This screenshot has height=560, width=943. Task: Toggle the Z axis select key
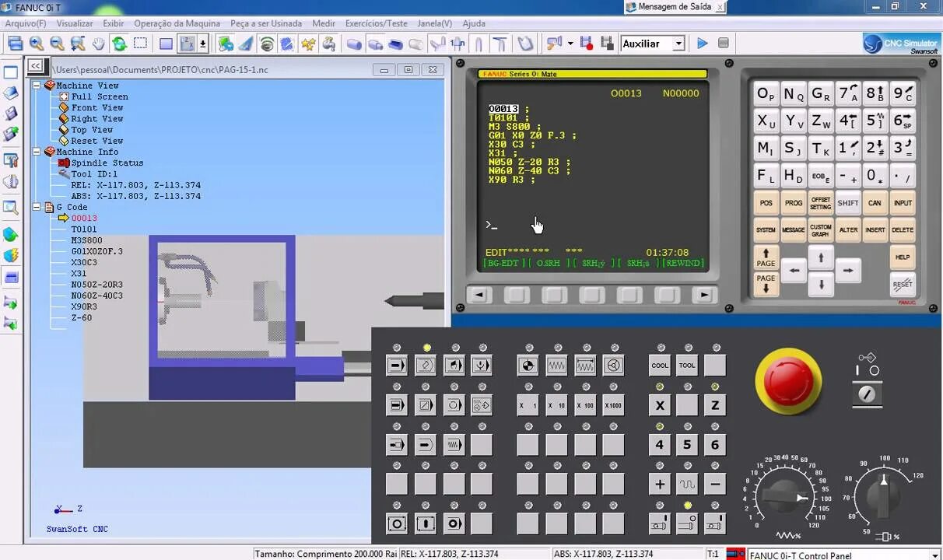tap(714, 405)
